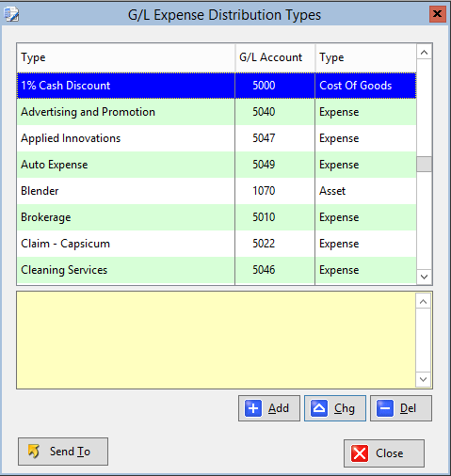Click the list's vertical scrollbar thumb
451x476 pixels.
click(x=425, y=164)
